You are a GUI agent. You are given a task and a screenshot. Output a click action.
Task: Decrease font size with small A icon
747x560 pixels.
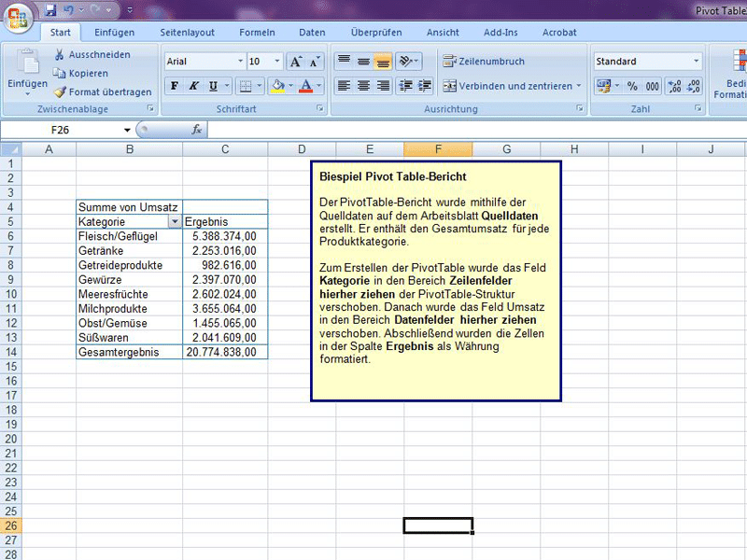[315, 62]
